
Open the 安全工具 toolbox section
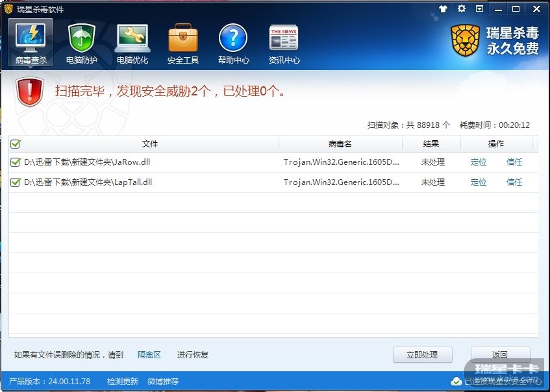[x=182, y=43]
